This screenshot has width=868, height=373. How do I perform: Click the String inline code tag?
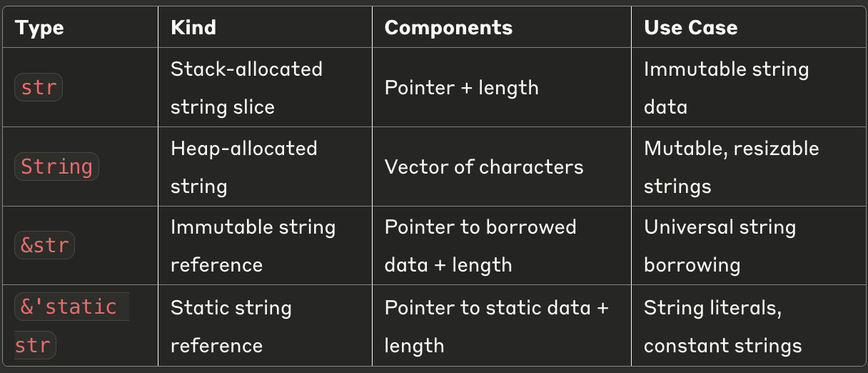56,166
